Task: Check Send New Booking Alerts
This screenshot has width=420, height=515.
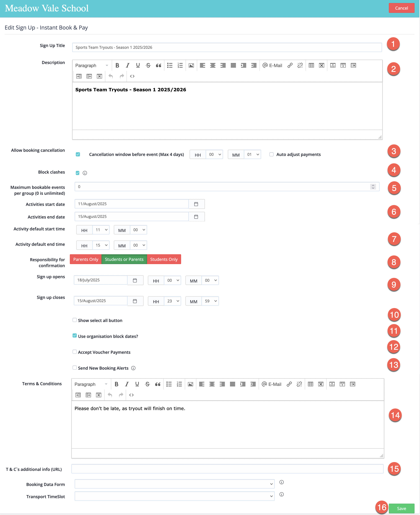Action: [75, 368]
